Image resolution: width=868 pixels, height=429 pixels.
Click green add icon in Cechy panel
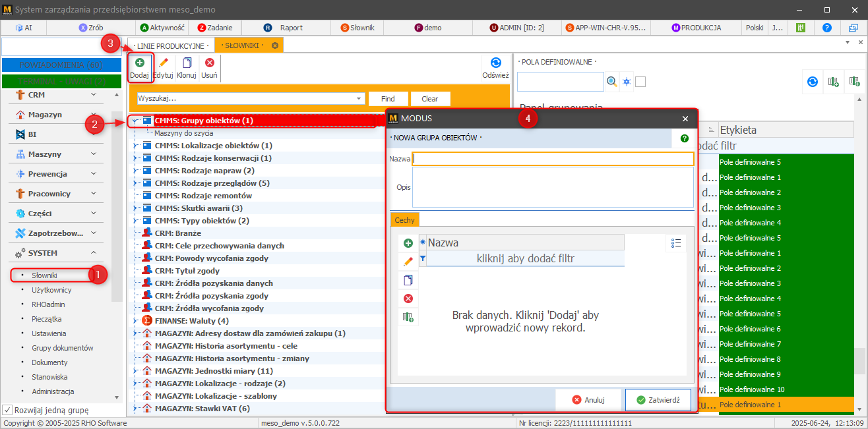(408, 244)
